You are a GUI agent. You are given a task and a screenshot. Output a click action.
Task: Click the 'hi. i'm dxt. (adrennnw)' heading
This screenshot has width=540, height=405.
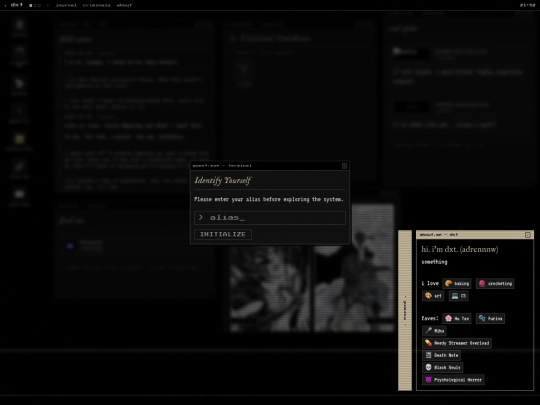pos(459,249)
